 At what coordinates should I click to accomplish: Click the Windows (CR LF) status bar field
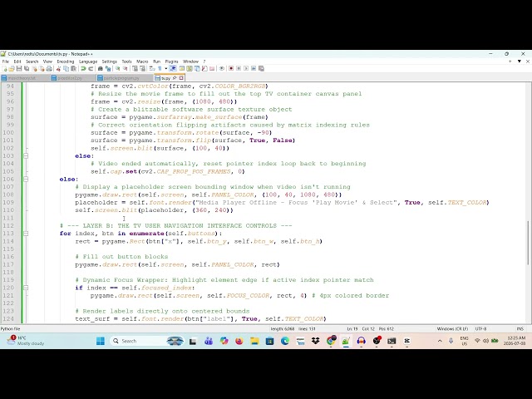coord(452,329)
